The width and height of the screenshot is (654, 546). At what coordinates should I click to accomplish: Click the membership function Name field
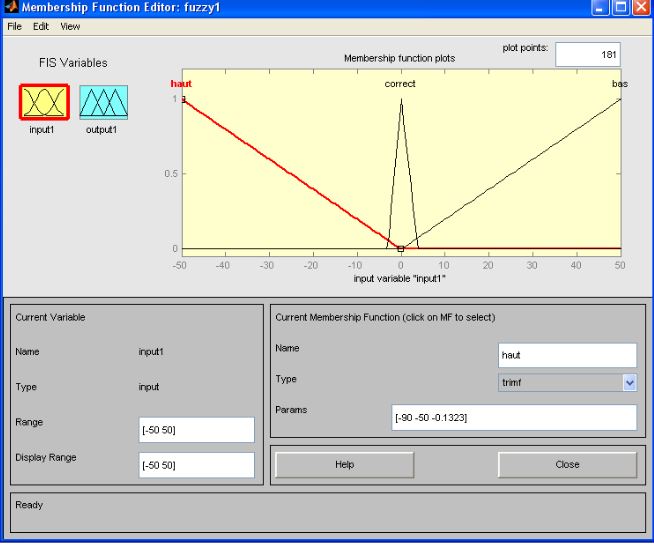pyautogui.click(x=567, y=355)
